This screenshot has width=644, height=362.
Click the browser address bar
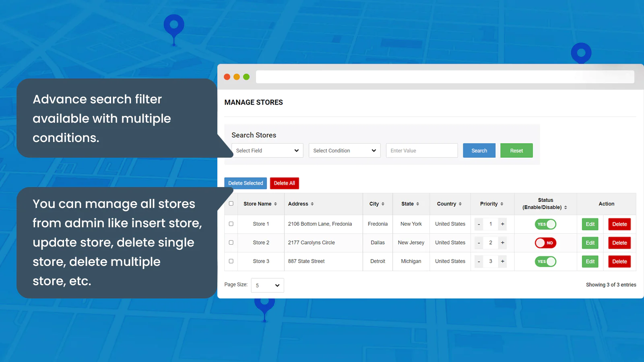pyautogui.click(x=445, y=77)
